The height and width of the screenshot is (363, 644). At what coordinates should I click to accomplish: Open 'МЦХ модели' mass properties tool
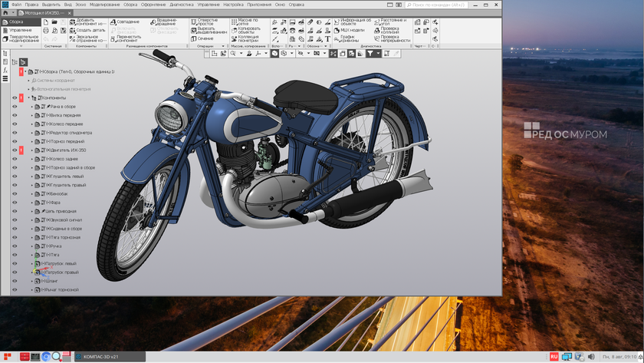[335, 31]
